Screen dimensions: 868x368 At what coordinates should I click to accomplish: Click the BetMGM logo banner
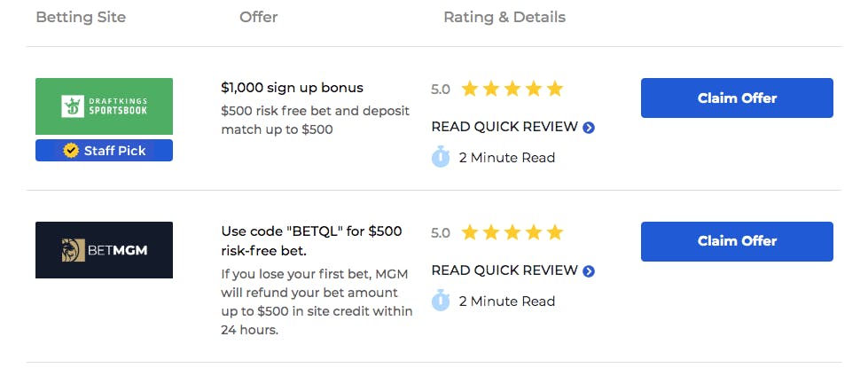pyautogui.click(x=104, y=250)
